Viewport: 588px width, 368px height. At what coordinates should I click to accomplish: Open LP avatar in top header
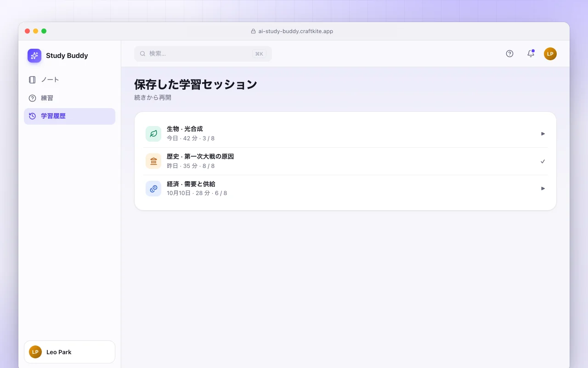click(x=550, y=54)
